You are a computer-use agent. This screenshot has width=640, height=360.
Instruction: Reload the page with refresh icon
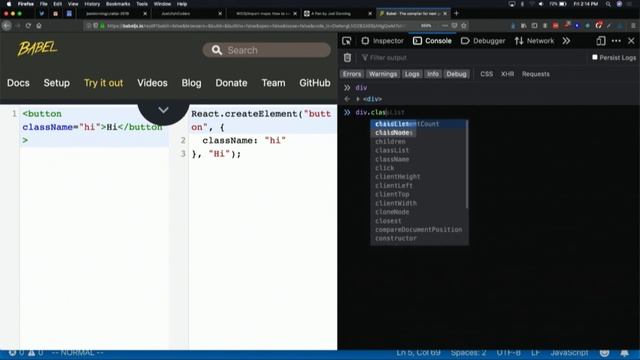[x=28, y=26]
